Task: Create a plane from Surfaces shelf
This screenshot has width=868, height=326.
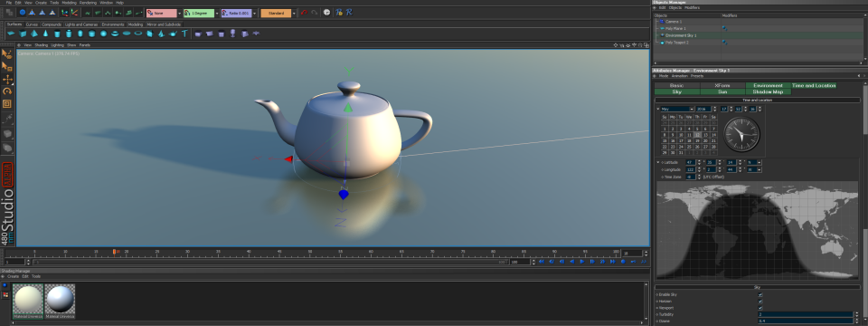Action: [x=11, y=34]
